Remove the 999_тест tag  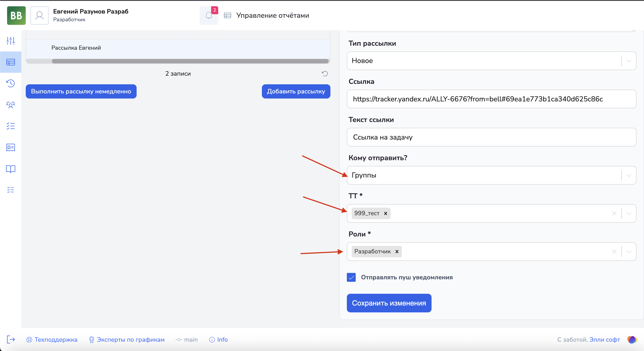point(385,213)
